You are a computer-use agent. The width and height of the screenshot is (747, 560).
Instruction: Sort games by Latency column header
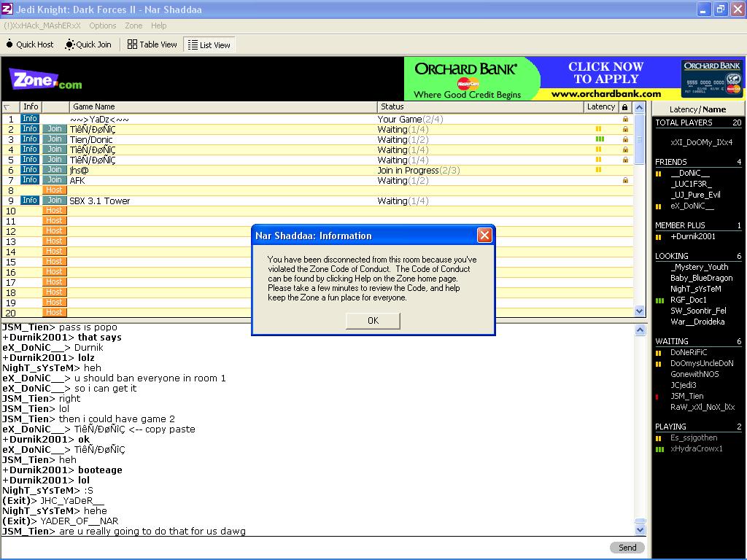tap(601, 106)
